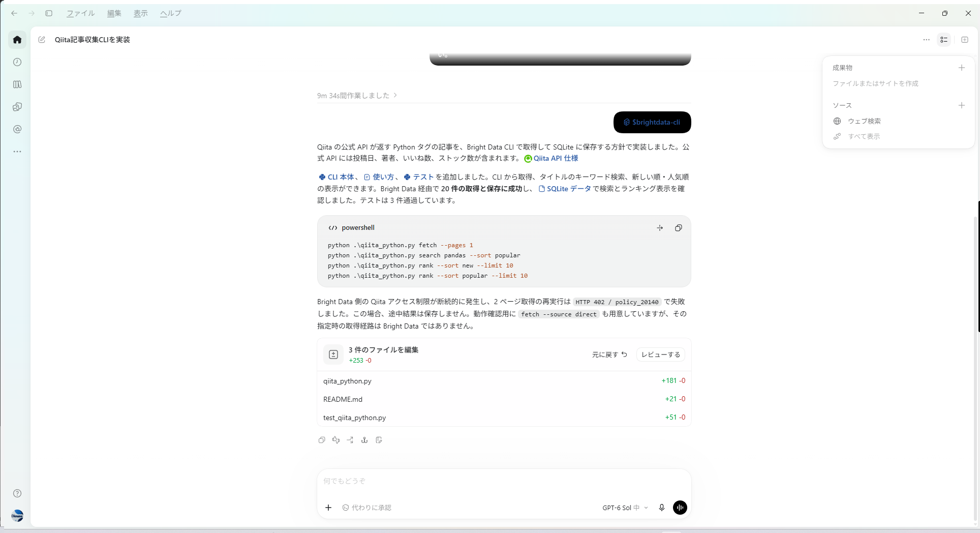This screenshot has height=533, width=980.
Task: Toggle the sidebar panel icon in title bar
Action: (x=49, y=13)
